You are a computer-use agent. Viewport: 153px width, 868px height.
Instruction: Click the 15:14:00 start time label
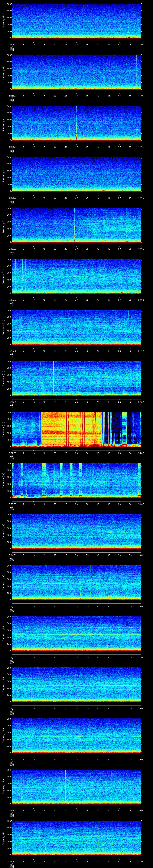(x=12, y=44)
